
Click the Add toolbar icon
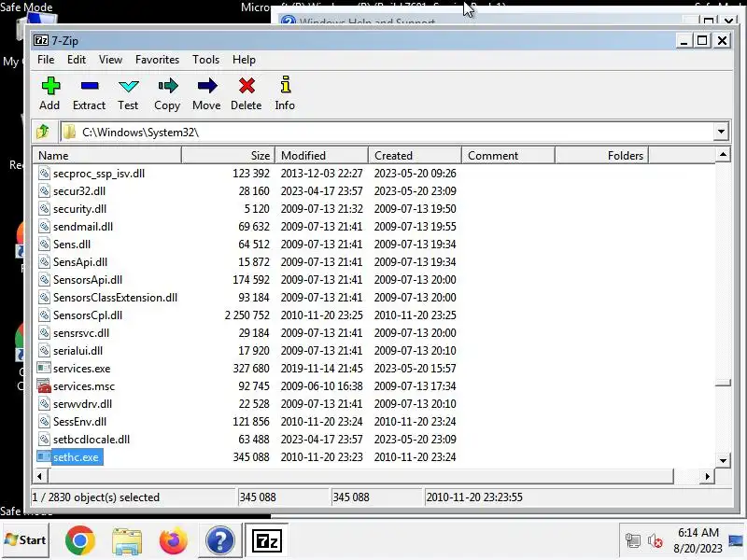(50, 86)
